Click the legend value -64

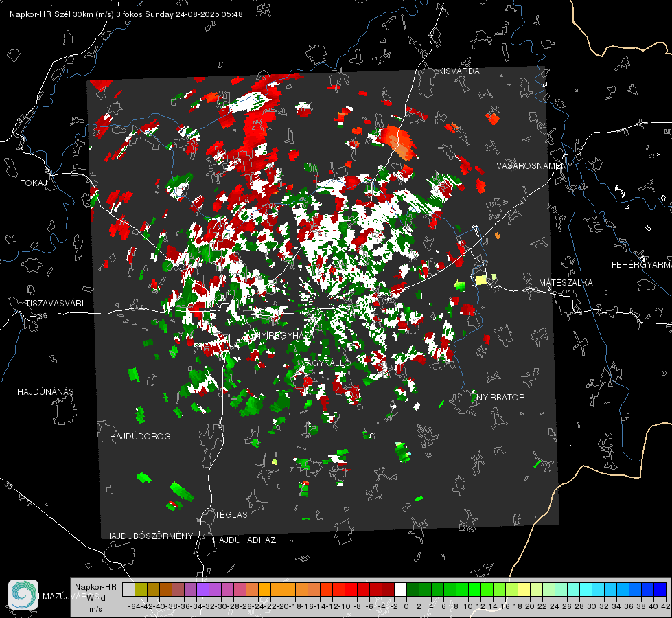pyautogui.click(x=134, y=606)
